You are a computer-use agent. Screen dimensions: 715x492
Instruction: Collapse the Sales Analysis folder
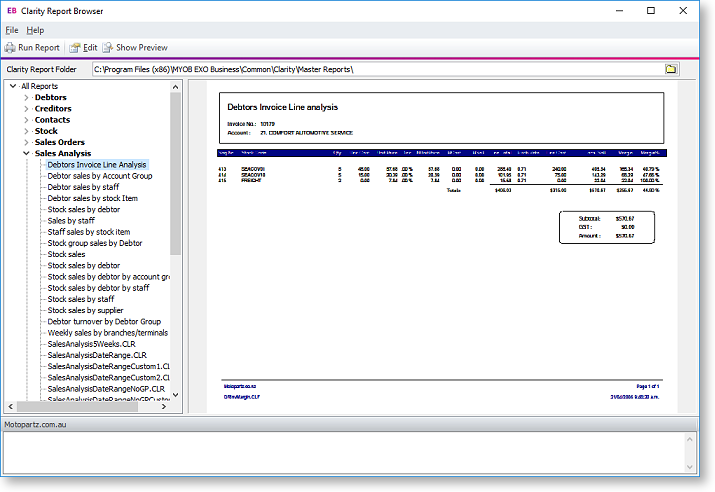[27, 154]
